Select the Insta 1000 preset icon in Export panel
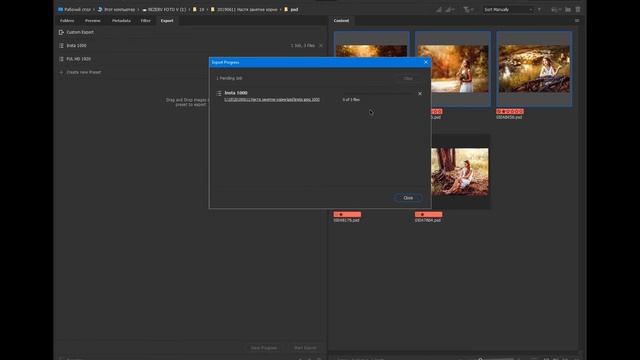This screenshot has height=360, width=640. pyautogui.click(x=61, y=46)
